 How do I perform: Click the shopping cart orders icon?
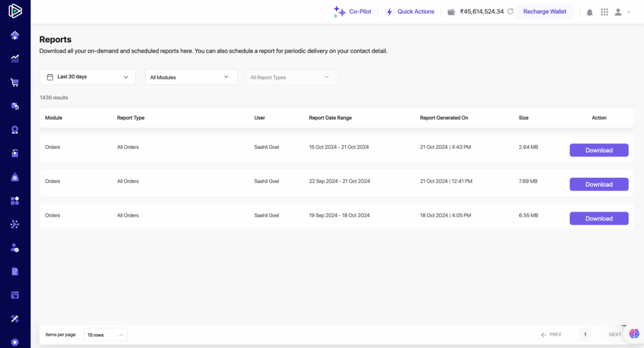(15, 82)
